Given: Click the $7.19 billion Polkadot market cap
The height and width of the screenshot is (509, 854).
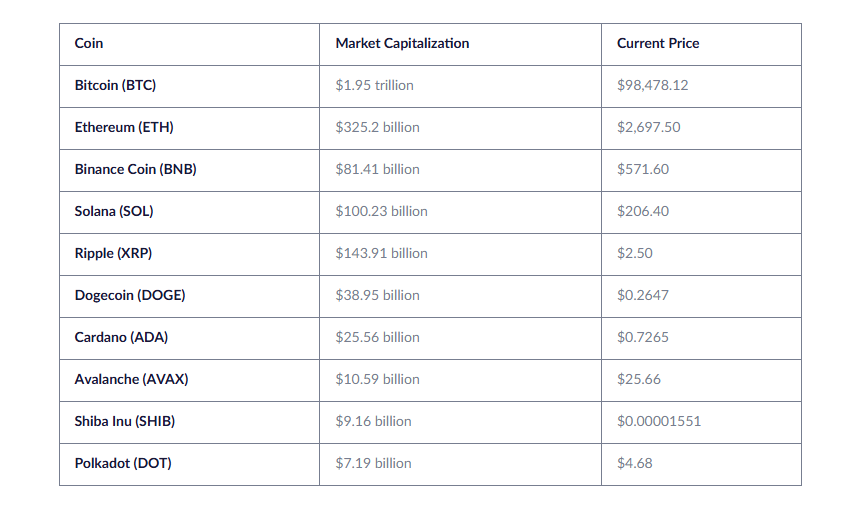Looking at the screenshot, I should pos(373,464).
